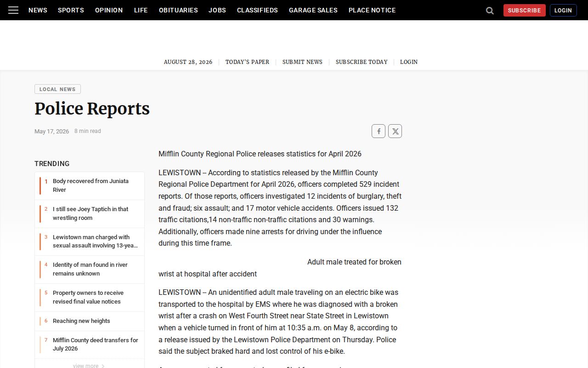The width and height of the screenshot is (588, 368).
Task: Click the Submit News link
Action: click(302, 62)
